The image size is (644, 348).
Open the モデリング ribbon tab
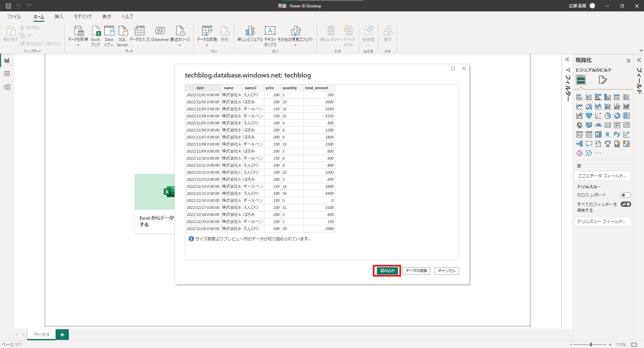click(83, 16)
